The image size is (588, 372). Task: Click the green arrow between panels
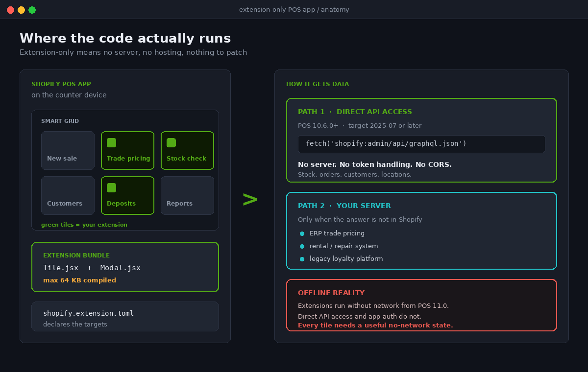(250, 199)
